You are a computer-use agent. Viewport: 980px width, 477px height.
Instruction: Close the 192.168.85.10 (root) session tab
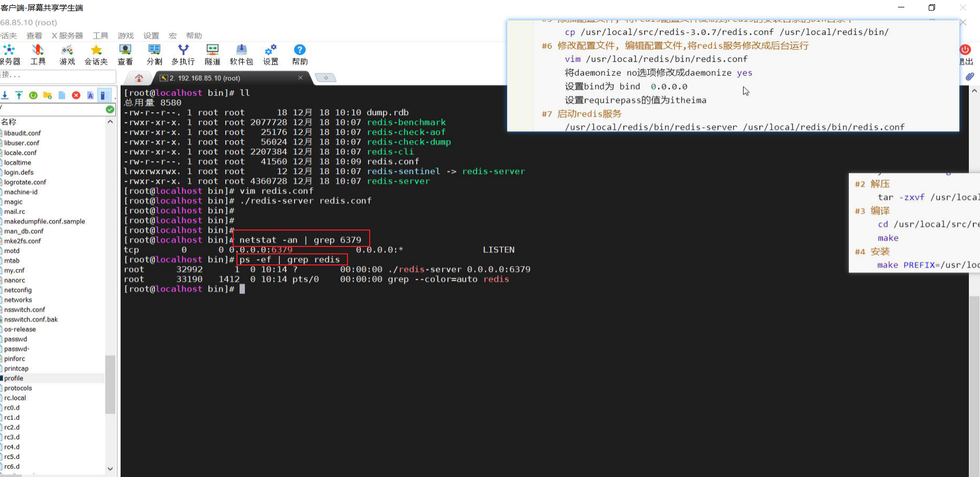pos(300,78)
